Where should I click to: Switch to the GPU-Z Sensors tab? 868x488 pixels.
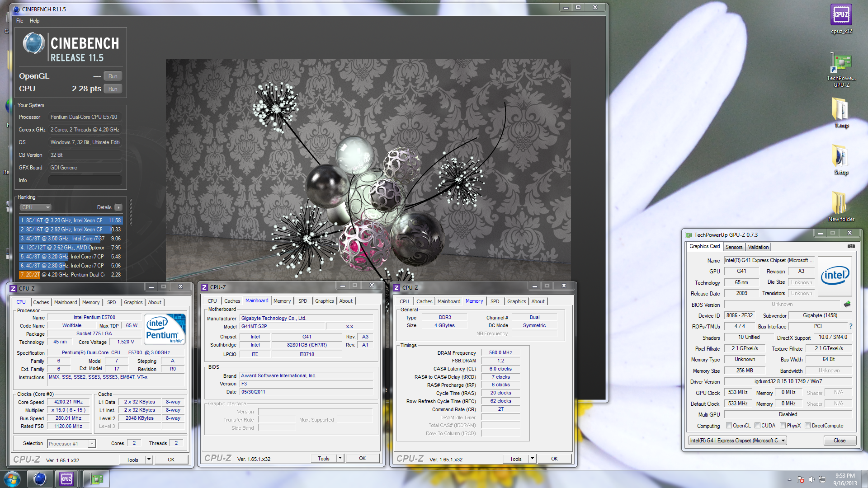click(x=734, y=247)
